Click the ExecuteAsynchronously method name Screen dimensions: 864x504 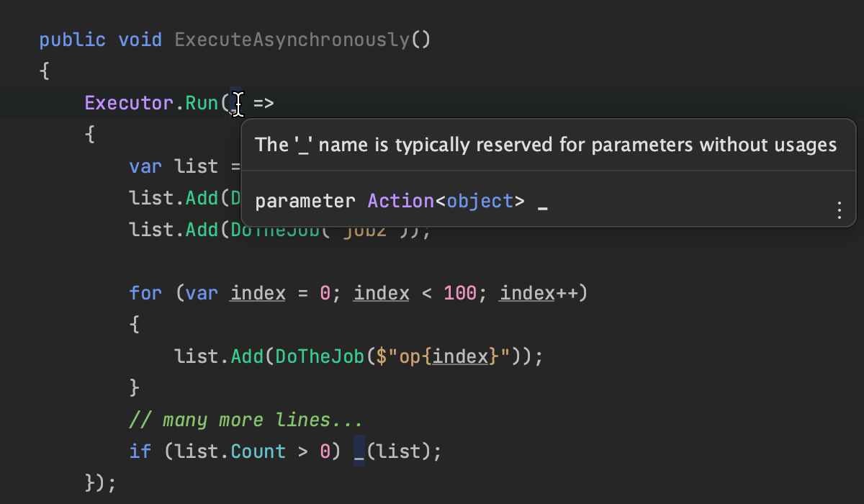292,39
